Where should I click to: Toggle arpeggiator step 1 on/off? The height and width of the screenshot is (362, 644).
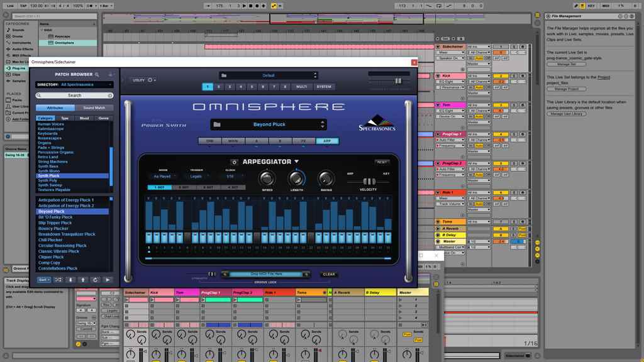148,238
